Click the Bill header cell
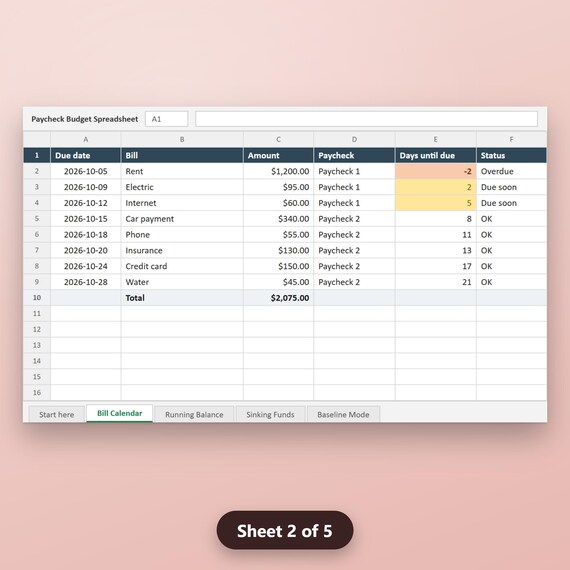The image size is (570, 570). pyautogui.click(x=182, y=155)
